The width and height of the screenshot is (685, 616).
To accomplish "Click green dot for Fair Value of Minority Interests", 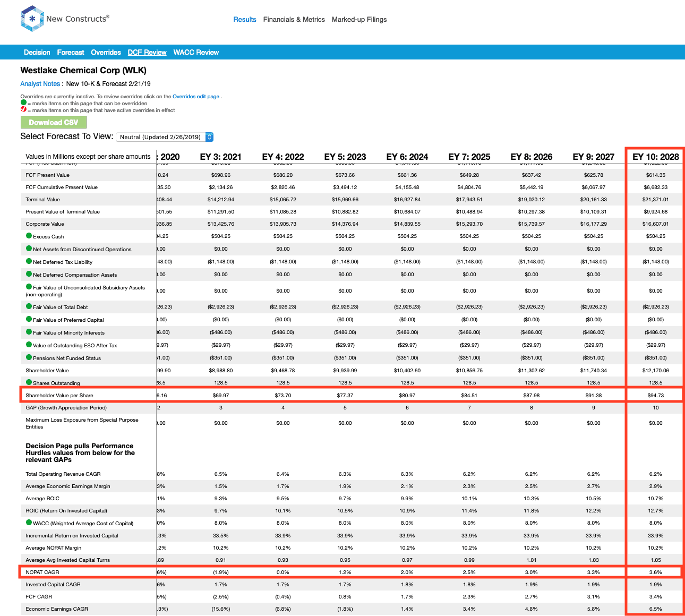I will click(x=29, y=332).
